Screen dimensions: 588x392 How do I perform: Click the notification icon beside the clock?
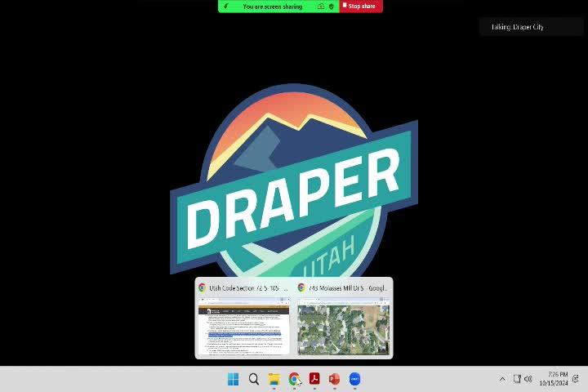point(576,379)
